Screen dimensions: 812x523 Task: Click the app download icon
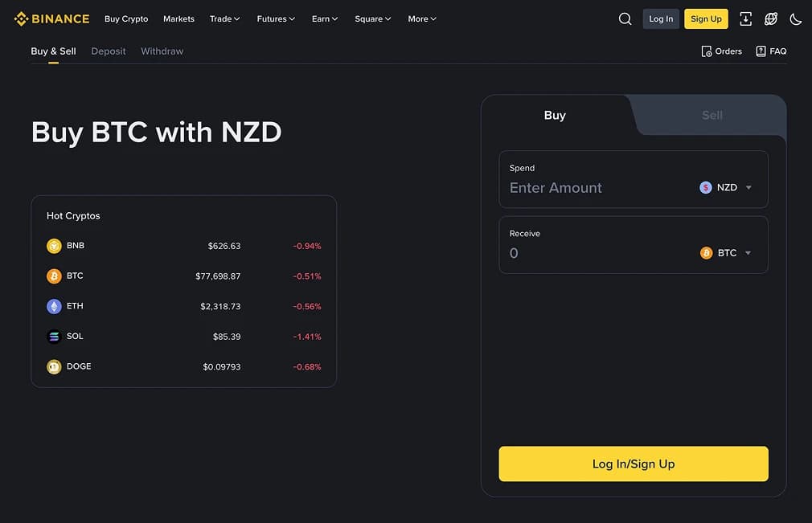click(x=745, y=18)
